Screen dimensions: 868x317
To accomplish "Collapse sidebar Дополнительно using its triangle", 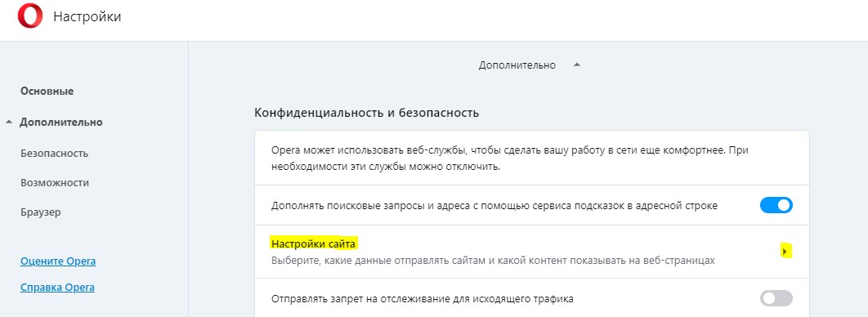I will 9,123.
